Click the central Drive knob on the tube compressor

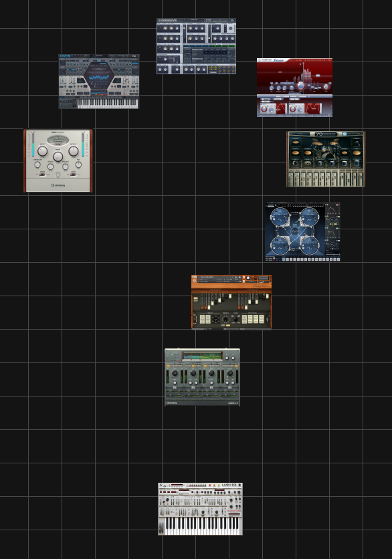[x=58, y=156]
